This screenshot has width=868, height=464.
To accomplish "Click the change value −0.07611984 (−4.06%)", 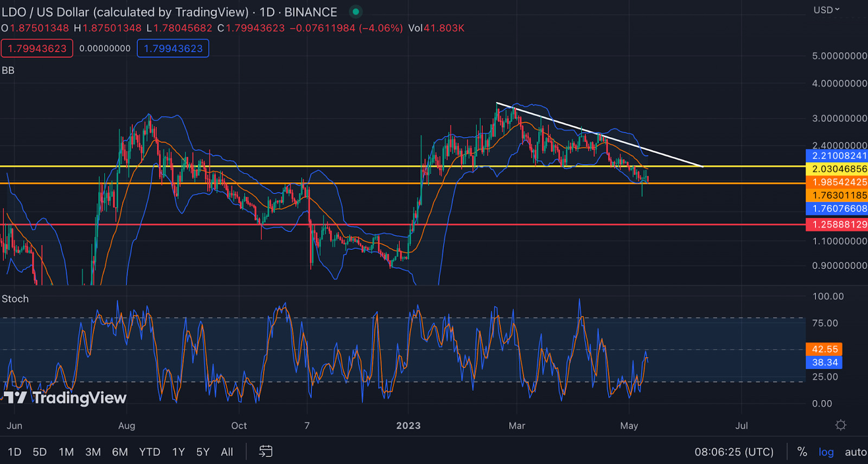I will pos(346,28).
